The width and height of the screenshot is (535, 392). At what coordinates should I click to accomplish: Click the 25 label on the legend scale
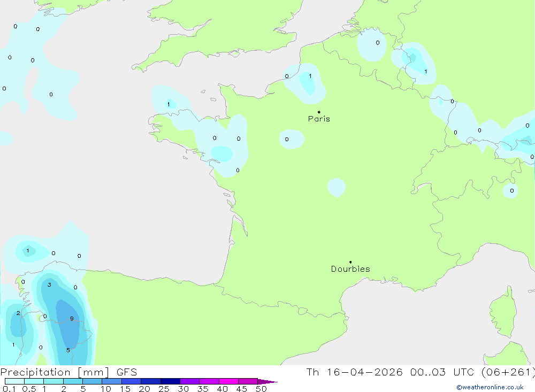pos(164,389)
